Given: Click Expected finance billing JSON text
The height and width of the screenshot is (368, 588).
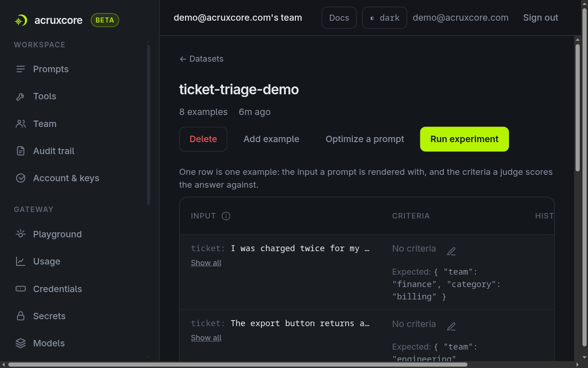Looking at the screenshot, I should click(x=446, y=284).
